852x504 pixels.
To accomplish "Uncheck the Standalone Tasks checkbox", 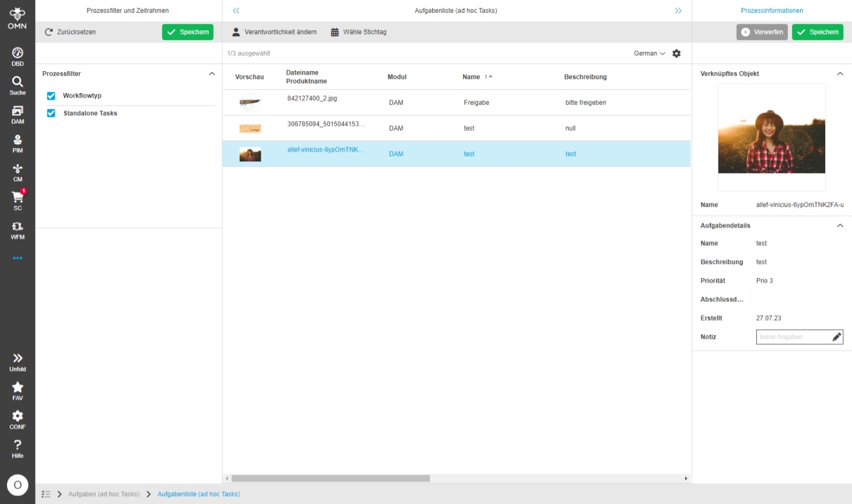I will click(x=51, y=114).
